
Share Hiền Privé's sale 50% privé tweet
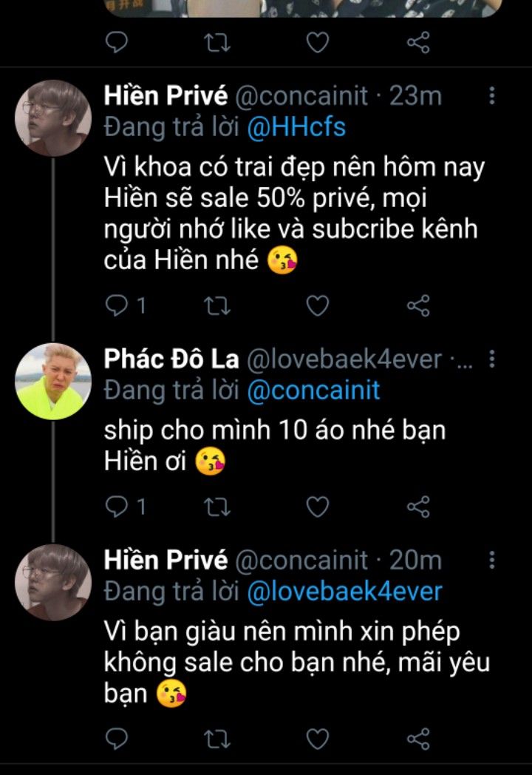click(419, 305)
